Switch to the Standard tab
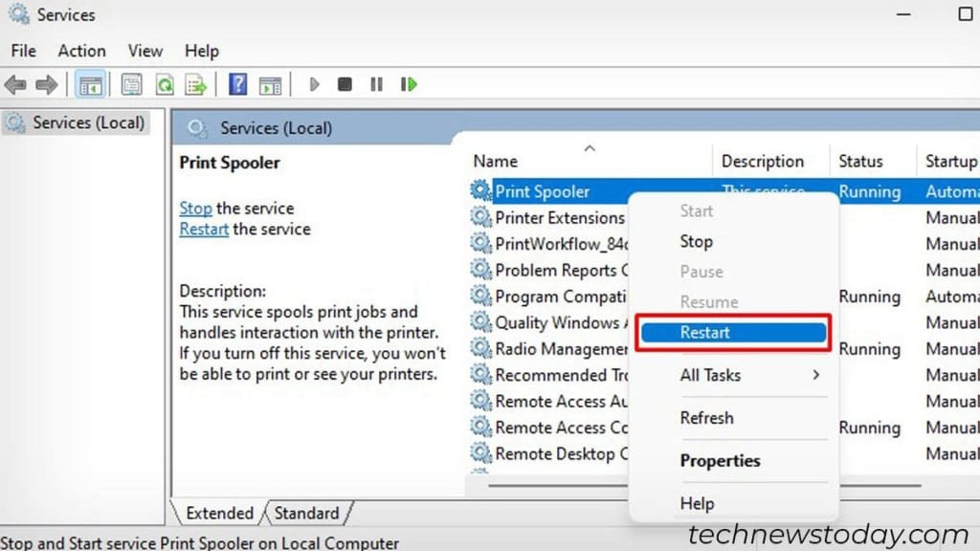Viewport: 980px width, 551px height. 306,514
